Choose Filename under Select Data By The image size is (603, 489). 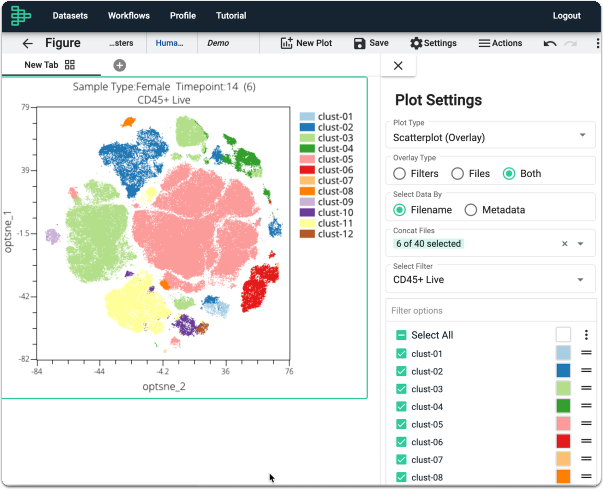(400, 210)
